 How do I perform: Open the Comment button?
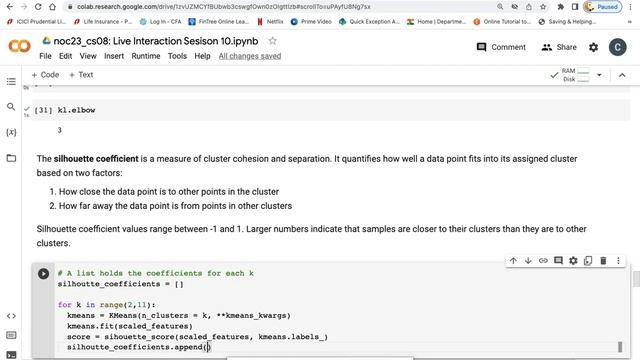tap(501, 47)
